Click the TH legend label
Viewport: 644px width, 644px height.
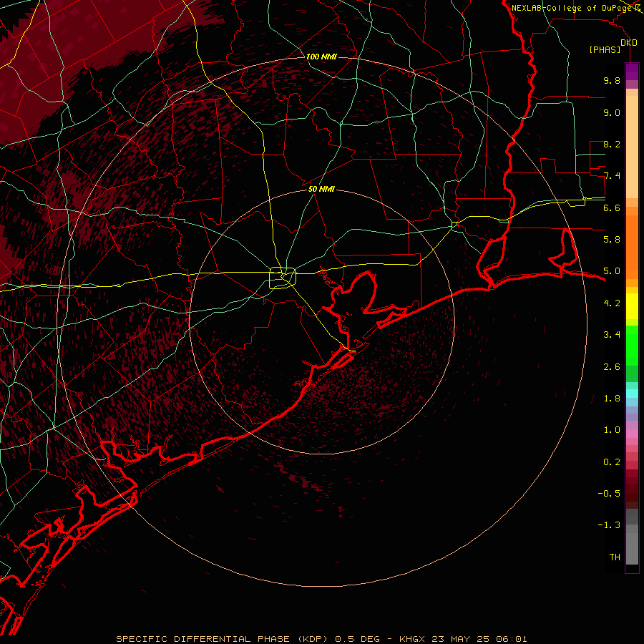[615, 557]
